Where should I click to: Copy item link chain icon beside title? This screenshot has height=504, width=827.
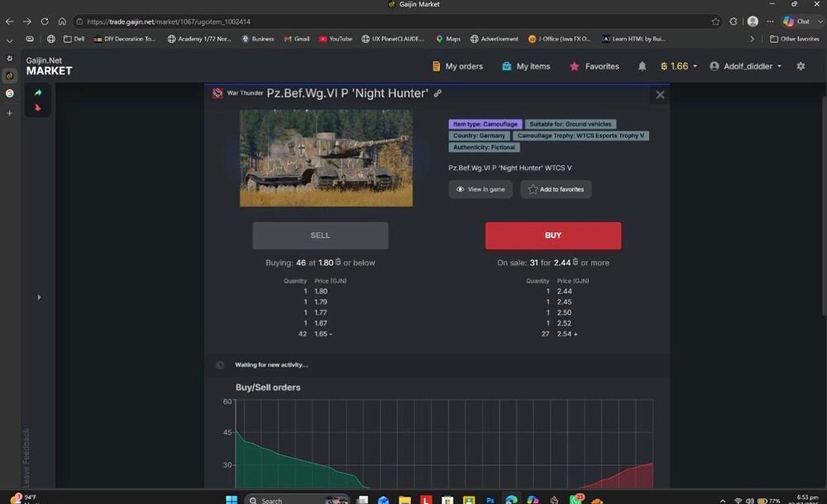[x=437, y=93]
